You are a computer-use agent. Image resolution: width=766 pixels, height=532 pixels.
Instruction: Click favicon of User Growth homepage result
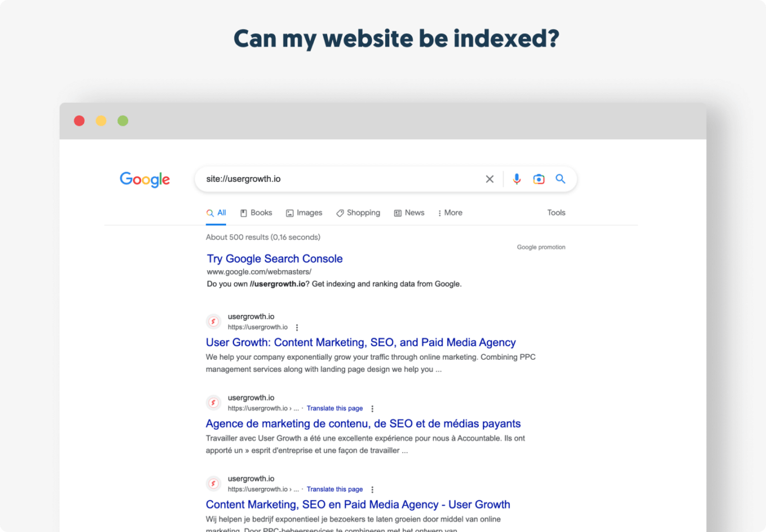click(213, 322)
